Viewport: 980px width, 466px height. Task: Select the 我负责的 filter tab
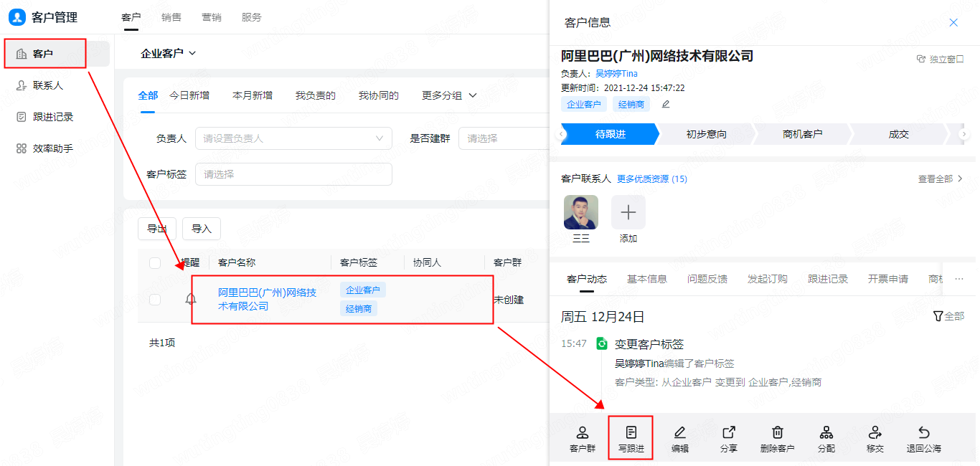(x=316, y=95)
